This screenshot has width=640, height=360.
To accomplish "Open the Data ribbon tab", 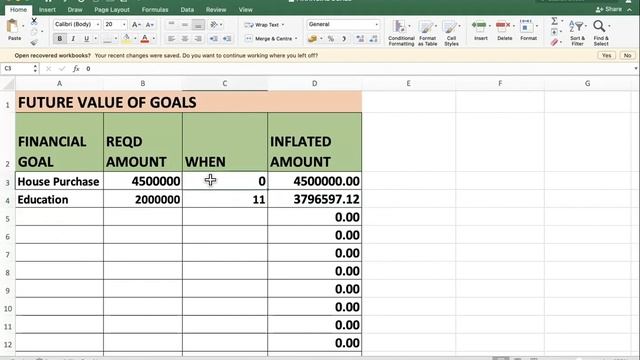I will point(187,9).
